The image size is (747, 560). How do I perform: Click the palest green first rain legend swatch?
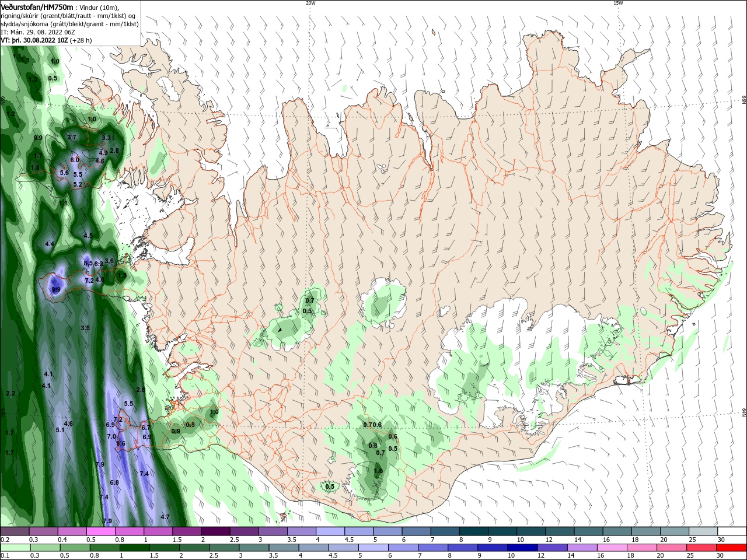[15, 548]
